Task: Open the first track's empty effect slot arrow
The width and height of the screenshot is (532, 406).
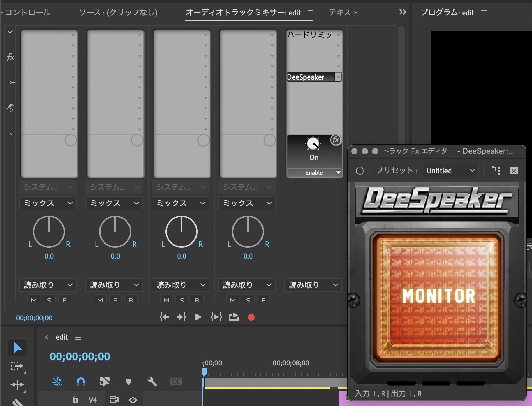Action: 73,35
